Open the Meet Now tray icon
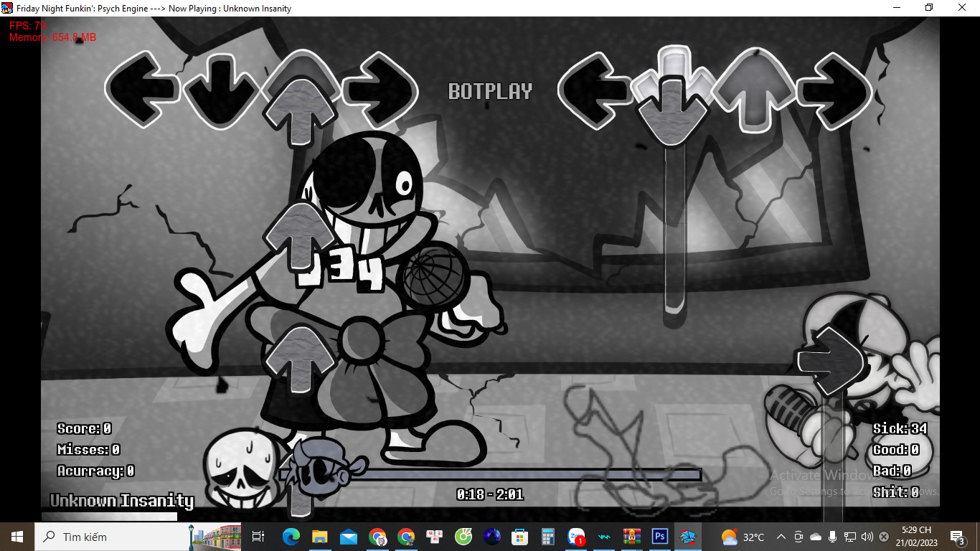 [x=799, y=537]
